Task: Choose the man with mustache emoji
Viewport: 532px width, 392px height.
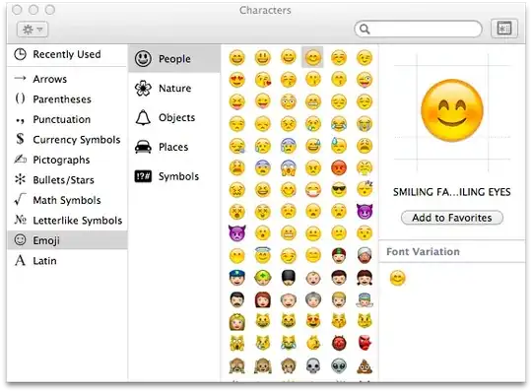Action: (237, 299)
